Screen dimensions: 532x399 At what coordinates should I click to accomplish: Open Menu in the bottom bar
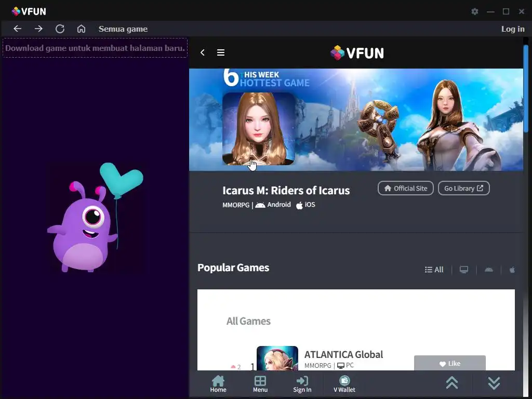point(260,384)
